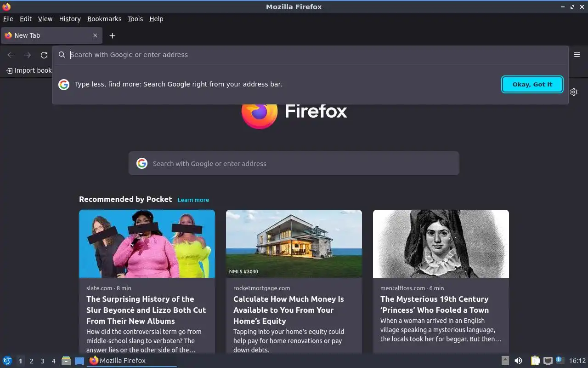Click the rocketmortgage.com source text

[262, 288]
